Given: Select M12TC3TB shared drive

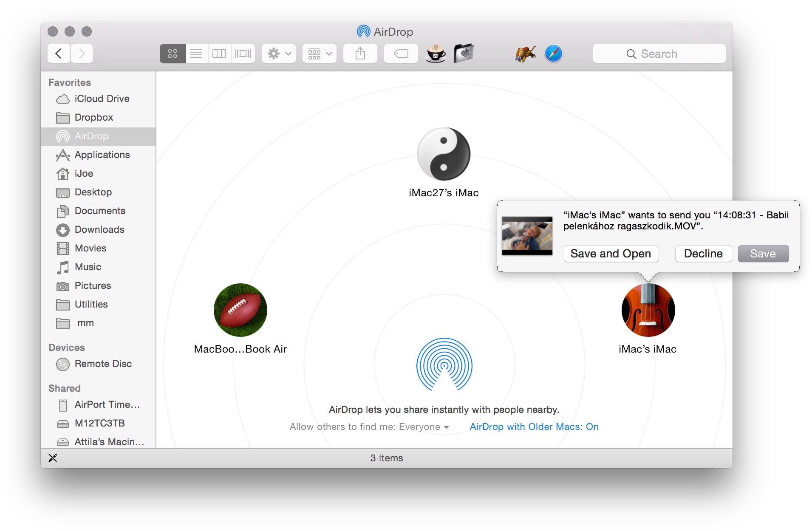Looking at the screenshot, I should [98, 423].
